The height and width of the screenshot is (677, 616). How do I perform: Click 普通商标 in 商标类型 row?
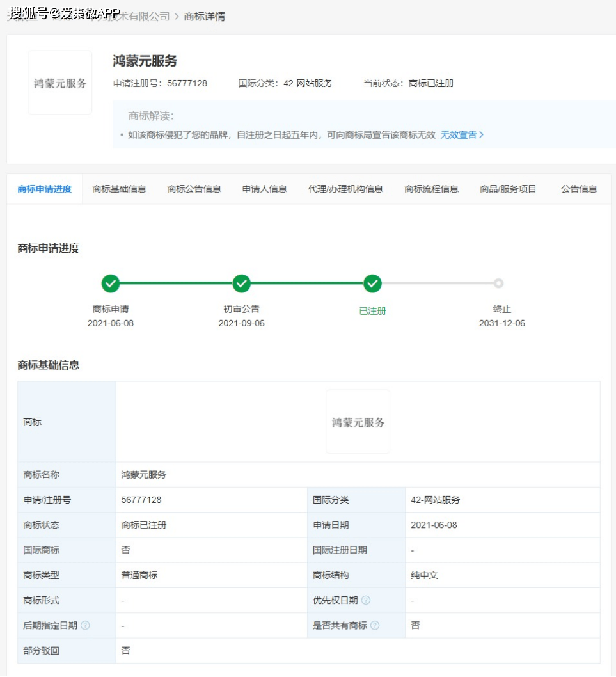(x=139, y=575)
